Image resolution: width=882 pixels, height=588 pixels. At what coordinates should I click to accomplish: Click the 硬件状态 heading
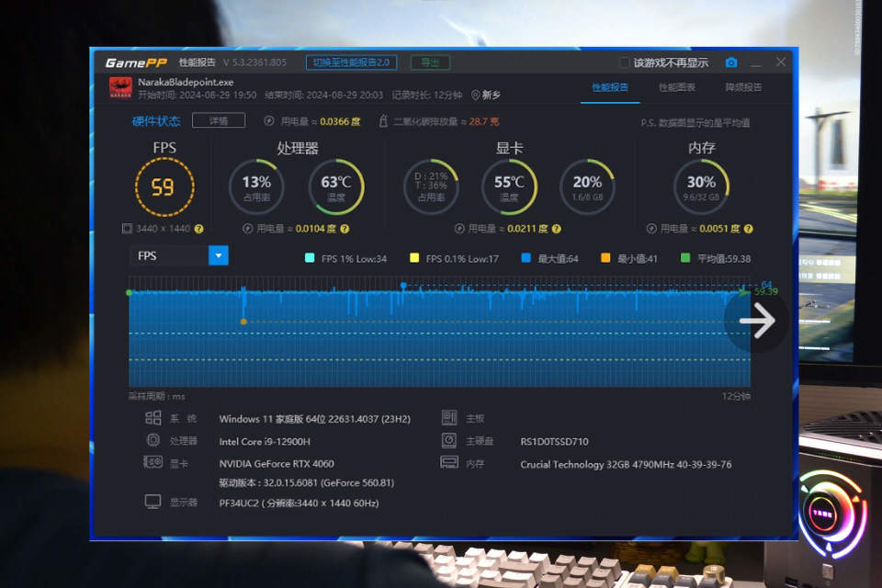pos(156,121)
